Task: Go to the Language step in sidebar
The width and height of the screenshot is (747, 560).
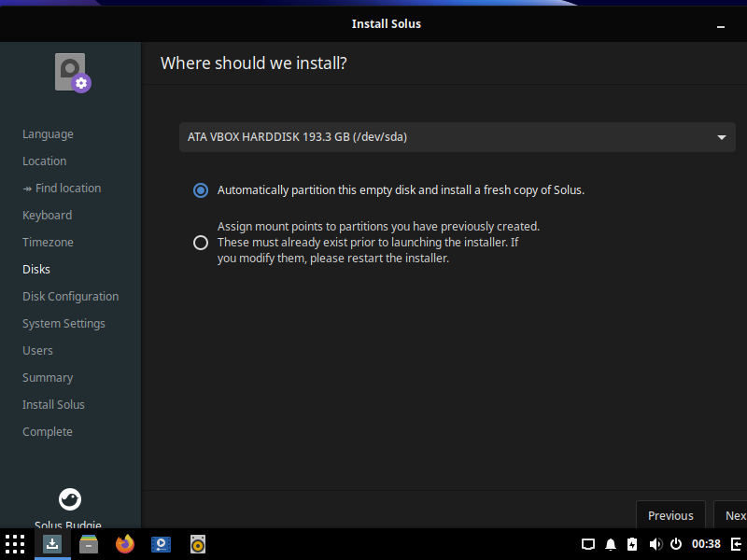Action: [x=48, y=134]
